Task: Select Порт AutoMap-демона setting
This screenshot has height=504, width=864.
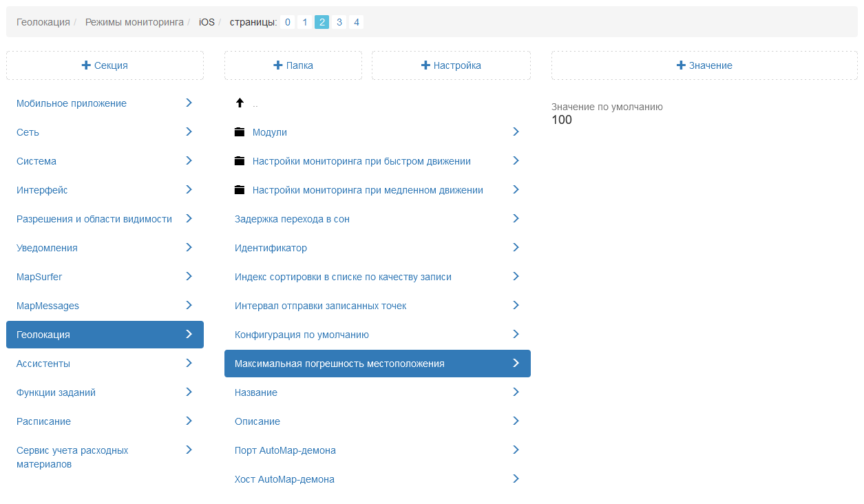Action: pyautogui.click(x=377, y=450)
